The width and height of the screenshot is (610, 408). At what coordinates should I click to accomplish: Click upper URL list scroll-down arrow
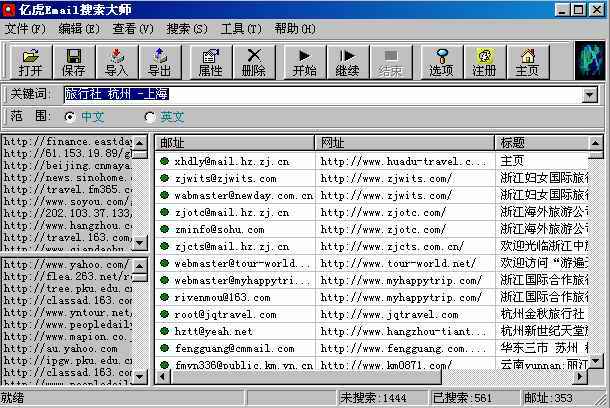coord(140,243)
